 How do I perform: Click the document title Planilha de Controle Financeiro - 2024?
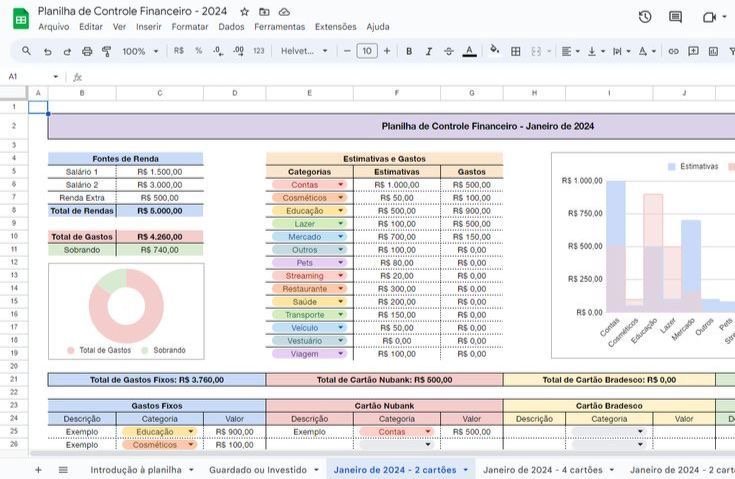point(132,11)
